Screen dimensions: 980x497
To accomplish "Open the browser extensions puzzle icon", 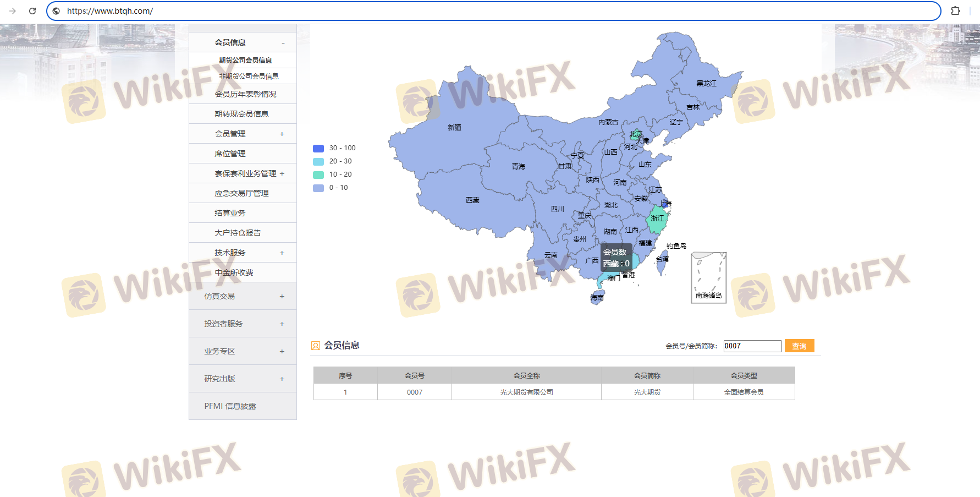I will tap(955, 11).
